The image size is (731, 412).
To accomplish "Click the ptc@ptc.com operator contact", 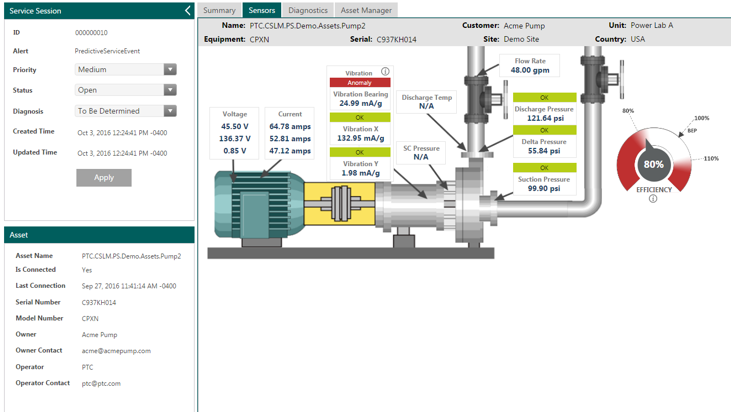I will pyautogui.click(x=101, y=384).
